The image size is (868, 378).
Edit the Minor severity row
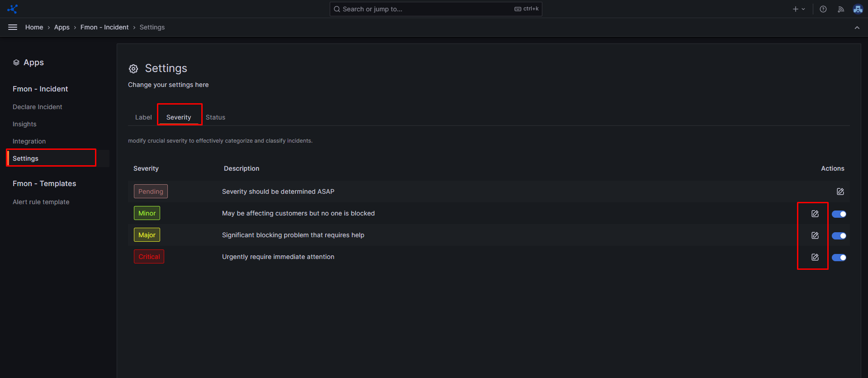815,214
